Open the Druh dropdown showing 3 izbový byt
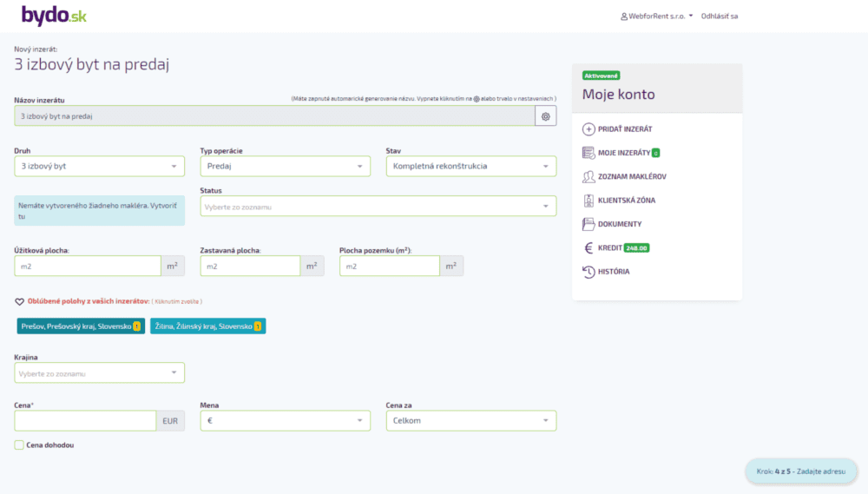Image resolution: width=868 pixels, height=494 pixels. [100, 166]
